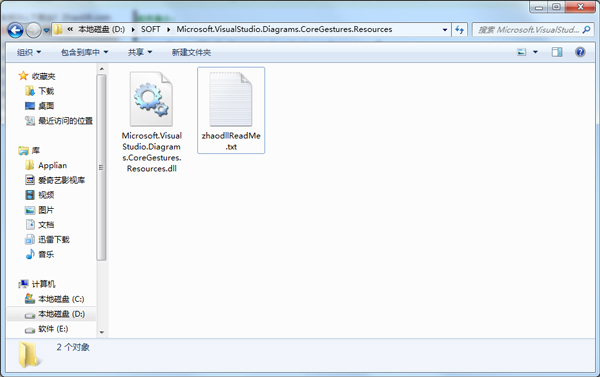
Task: Click the 爱奇艺影视库 library icon
Action: [30, 180]
